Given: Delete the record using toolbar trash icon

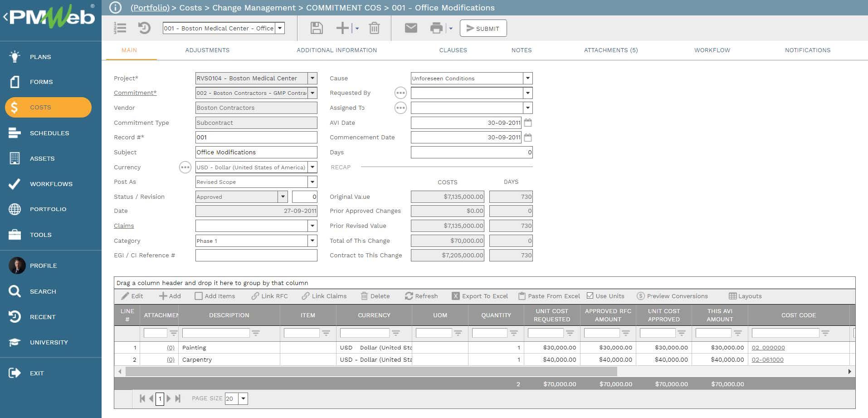Looking at the screenshot, I should coord(374,28).
